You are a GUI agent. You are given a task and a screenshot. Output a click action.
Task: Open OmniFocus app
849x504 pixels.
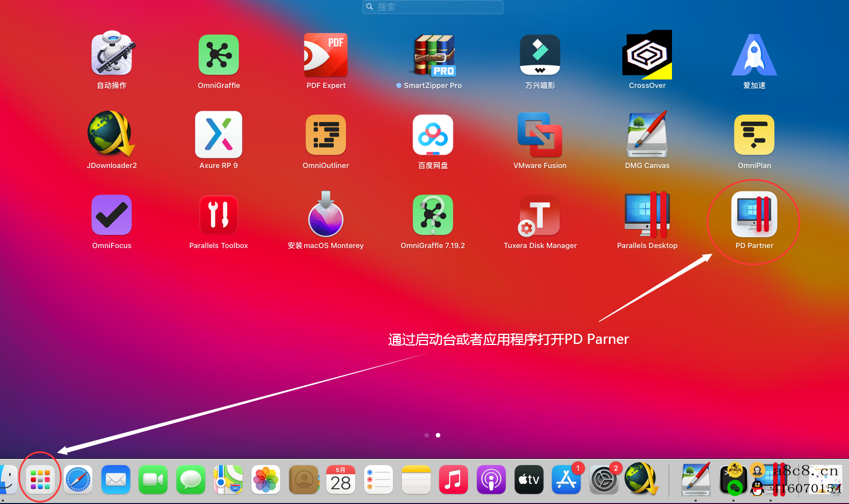112,215
